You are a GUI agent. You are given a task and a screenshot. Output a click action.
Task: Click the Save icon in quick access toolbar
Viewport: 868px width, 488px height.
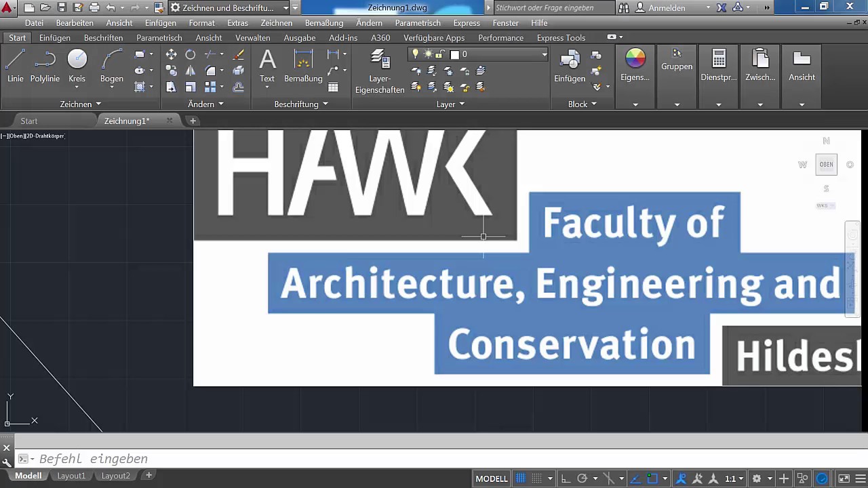pos(62,7)
